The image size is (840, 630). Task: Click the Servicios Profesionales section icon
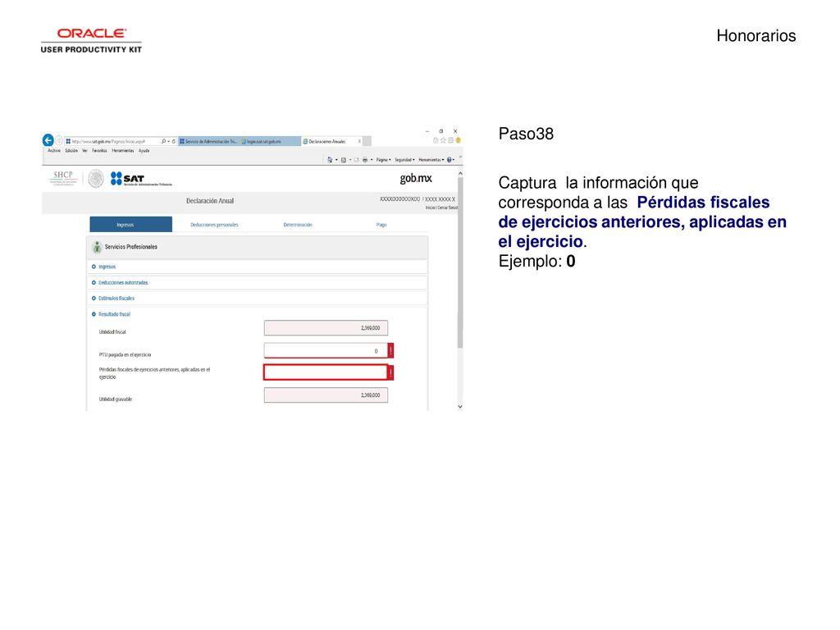pos(97,247)
